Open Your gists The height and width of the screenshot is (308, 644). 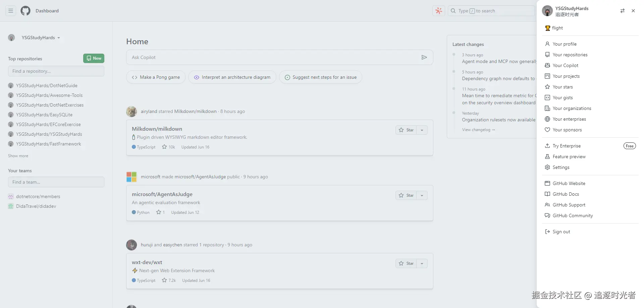(590, 98)
